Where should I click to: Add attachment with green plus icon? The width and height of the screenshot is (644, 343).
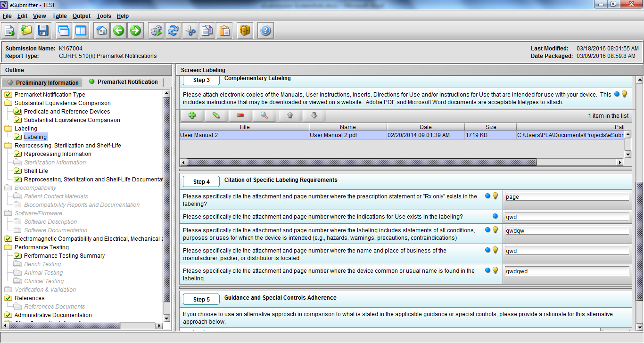[x=192, y=115]
